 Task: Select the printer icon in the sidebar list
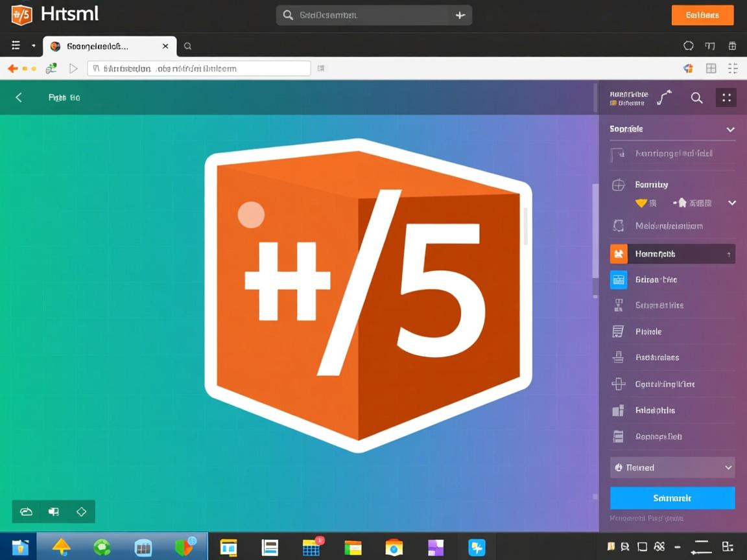[617, 357]
